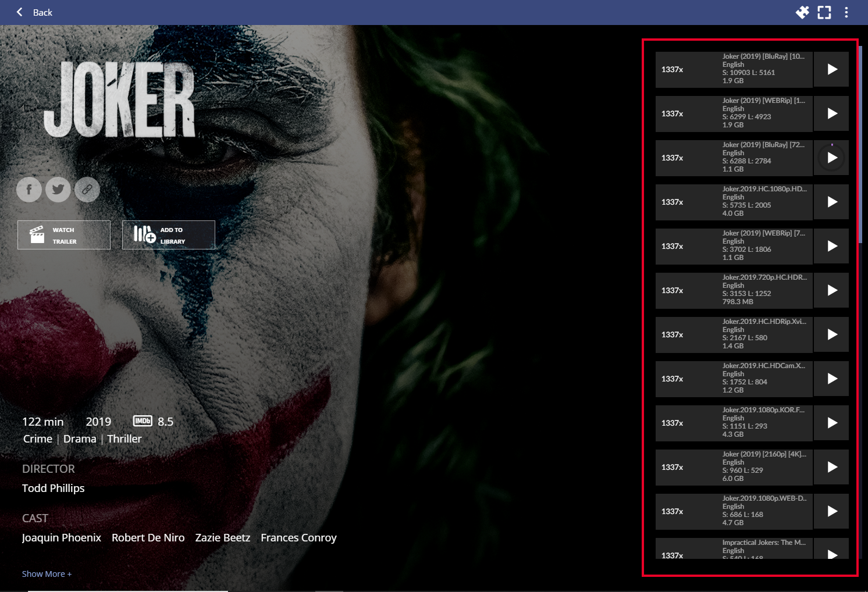This screenshot has width=868, height=592.
Task: Play stream Joker (2019) [WEBRip] [1... 1.9 GB
Action: coord(831,113)
